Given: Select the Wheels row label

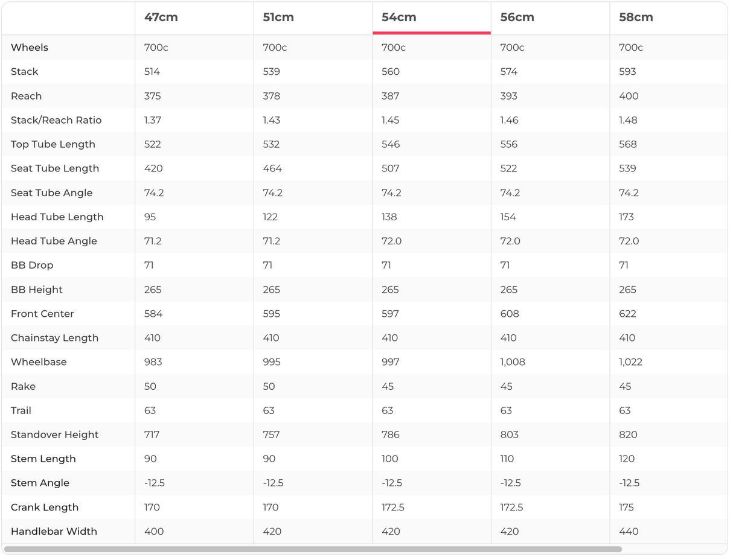Looking at the screenshot, I should coord(30,48).
